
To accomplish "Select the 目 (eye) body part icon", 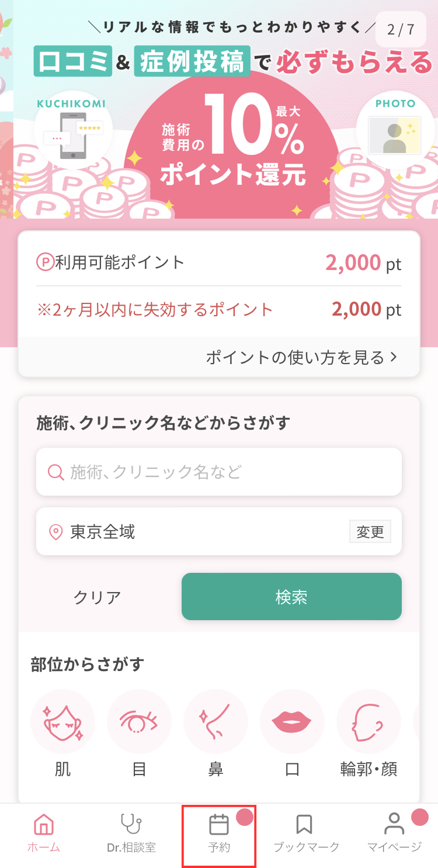I will pyautogui.click(x=139, y=721).
